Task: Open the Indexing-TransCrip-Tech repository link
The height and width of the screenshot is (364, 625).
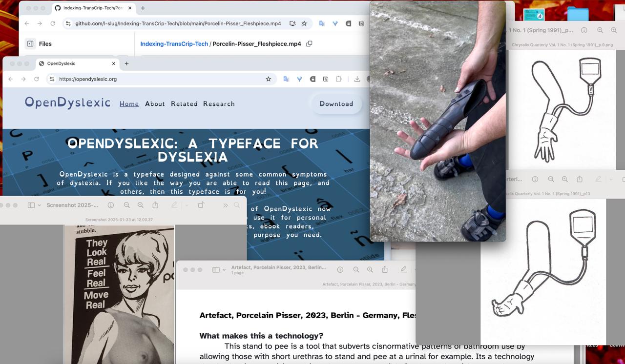Action: (x=174, y=44)
